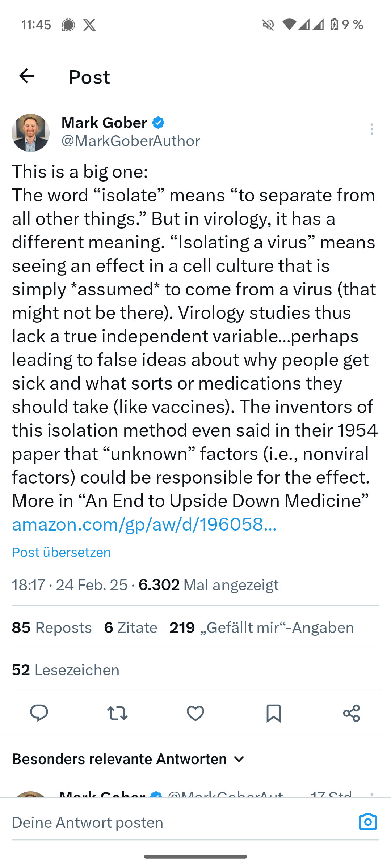Image resolution: width=391 pixels, height=868 pixels.
Task: Bookmark the post with bookmark icon
Action: pos(273,713)
